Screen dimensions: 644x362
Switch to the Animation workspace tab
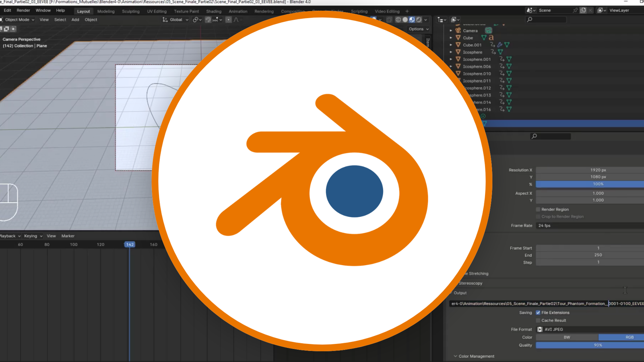(238, 11)
